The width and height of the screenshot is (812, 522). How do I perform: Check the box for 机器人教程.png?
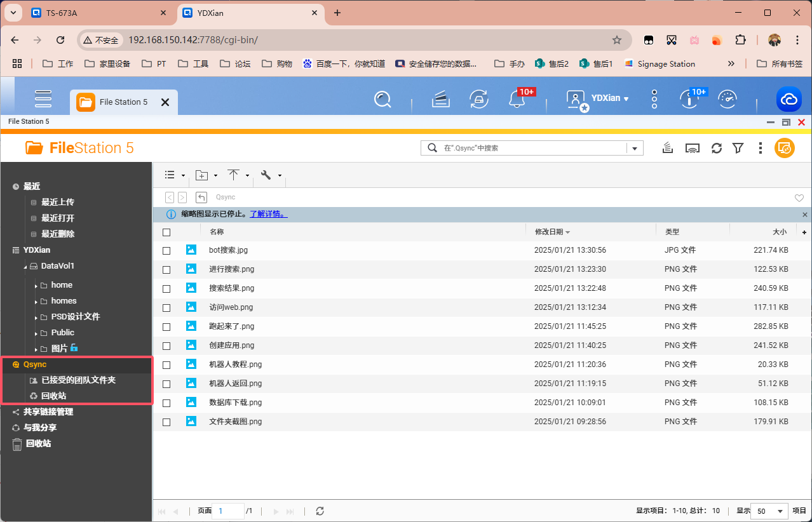coord(166,365)
